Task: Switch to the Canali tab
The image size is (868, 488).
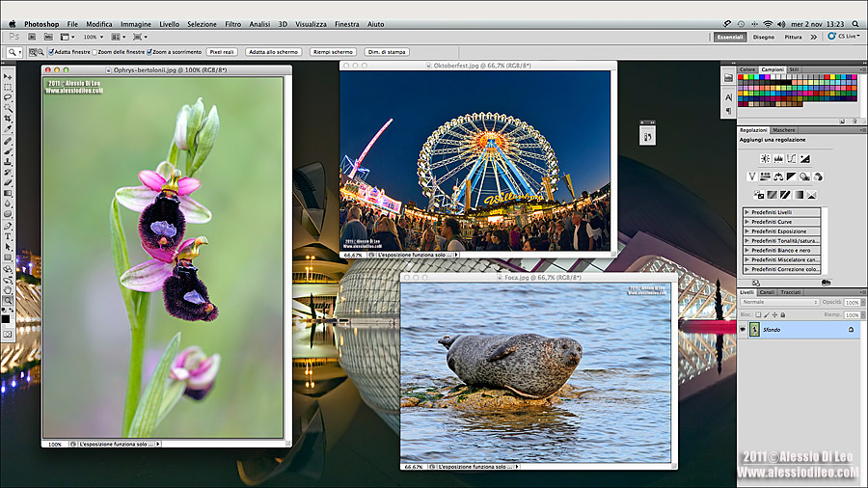Action: coord(767,291)
